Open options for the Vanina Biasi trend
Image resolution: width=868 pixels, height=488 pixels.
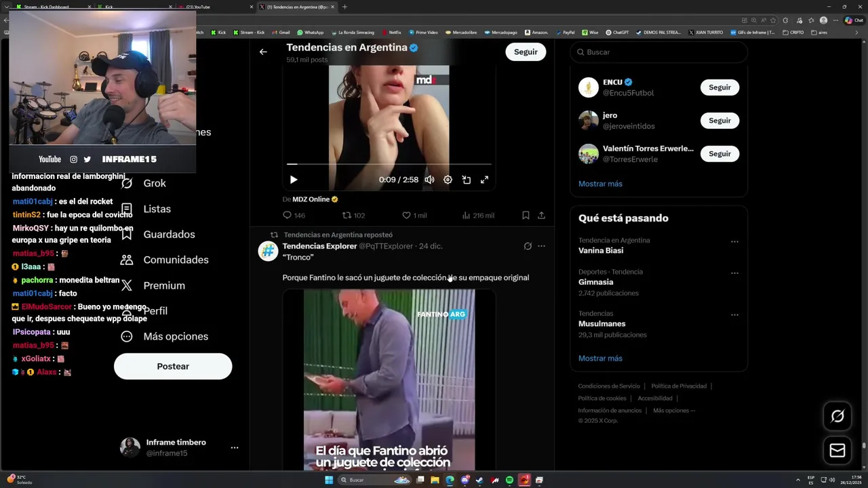click(734, 241)
